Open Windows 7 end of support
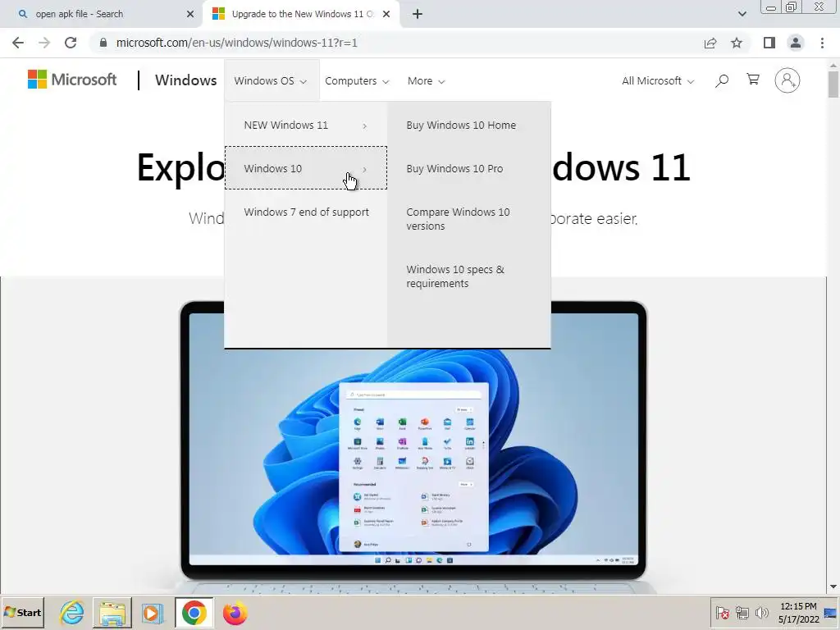The image size is (840, 630). coord(305,212)
